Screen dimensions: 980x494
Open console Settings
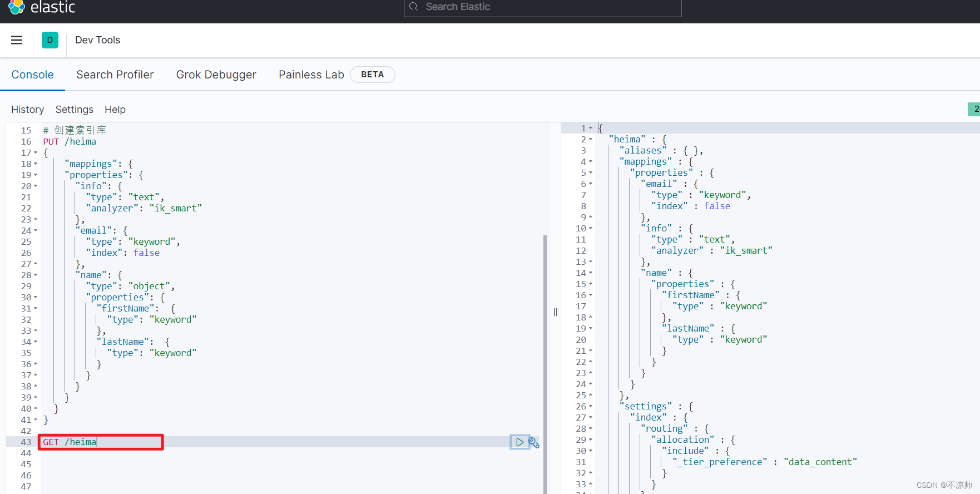tap(74, 110)
